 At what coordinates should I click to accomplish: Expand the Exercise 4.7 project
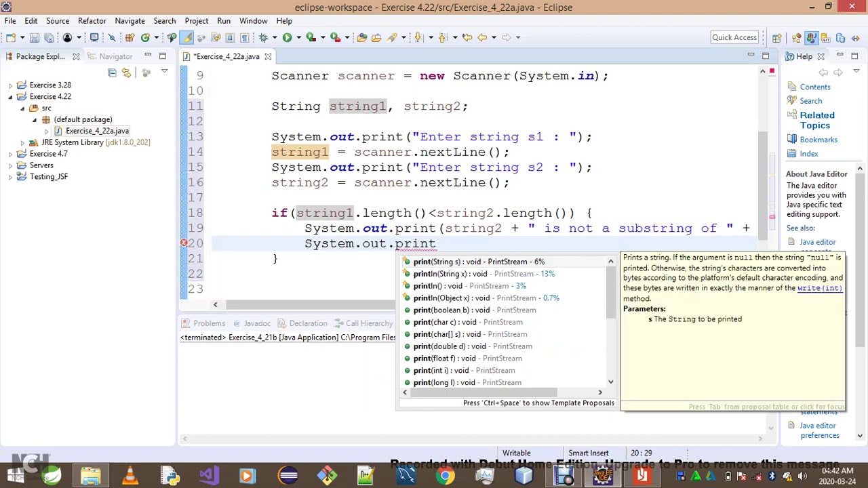point(10,154)
